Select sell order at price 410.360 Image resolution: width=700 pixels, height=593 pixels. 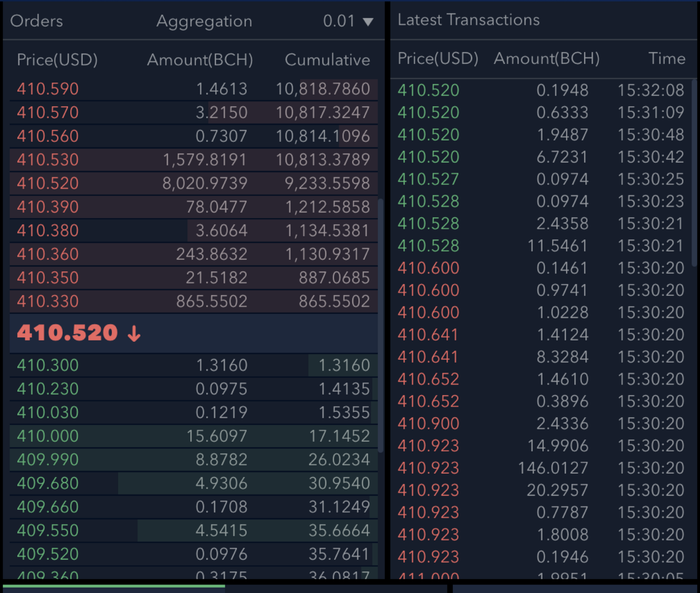click(x=193, y=254)
